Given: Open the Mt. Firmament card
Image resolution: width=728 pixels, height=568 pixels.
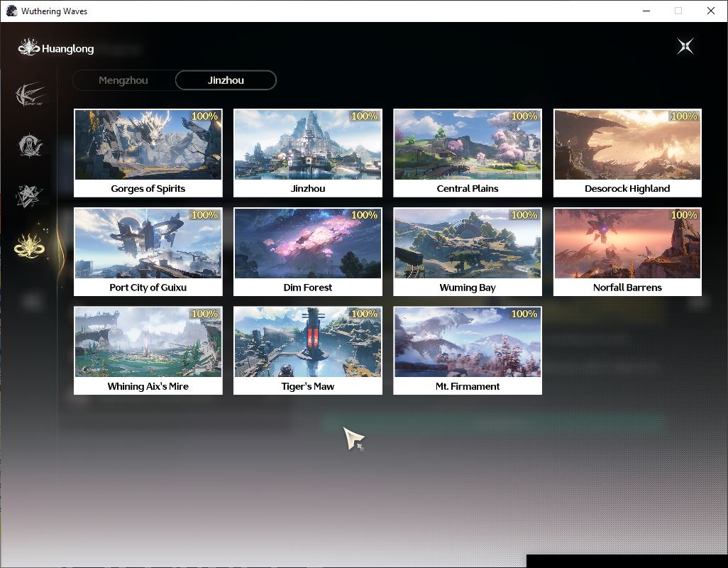Looking at the screenshot, I should [x=468, y=351].
